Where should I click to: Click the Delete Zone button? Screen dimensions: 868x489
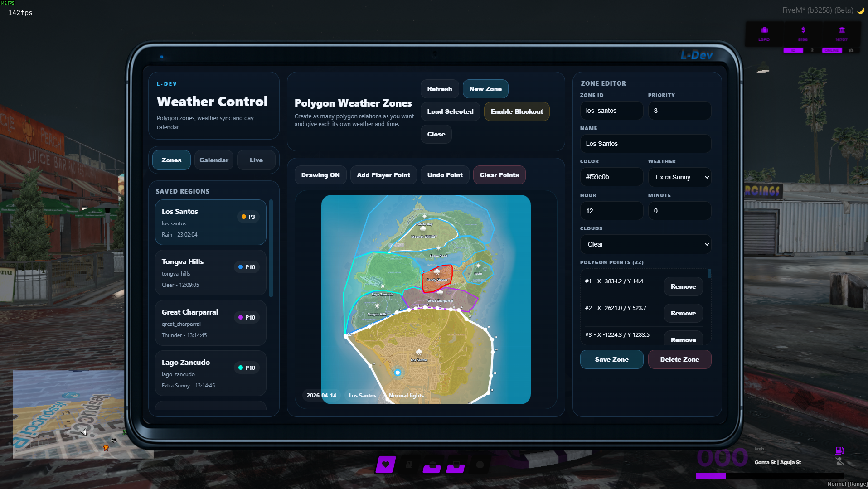[x=679, y=359]
